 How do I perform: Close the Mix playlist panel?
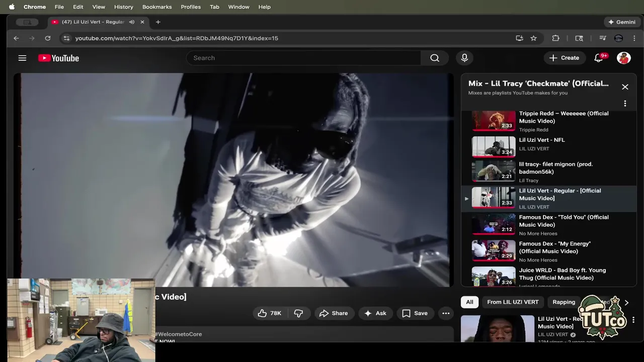[625, 87]
